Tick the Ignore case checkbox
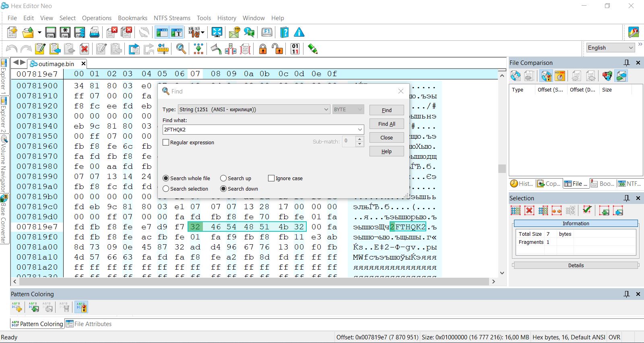The image size is (644, 343). 271,178
